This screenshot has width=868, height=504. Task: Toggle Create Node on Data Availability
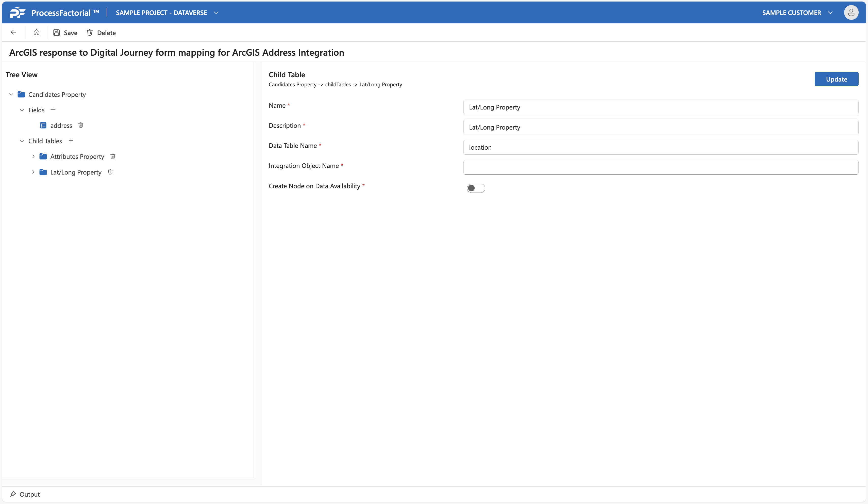point(476,188)
